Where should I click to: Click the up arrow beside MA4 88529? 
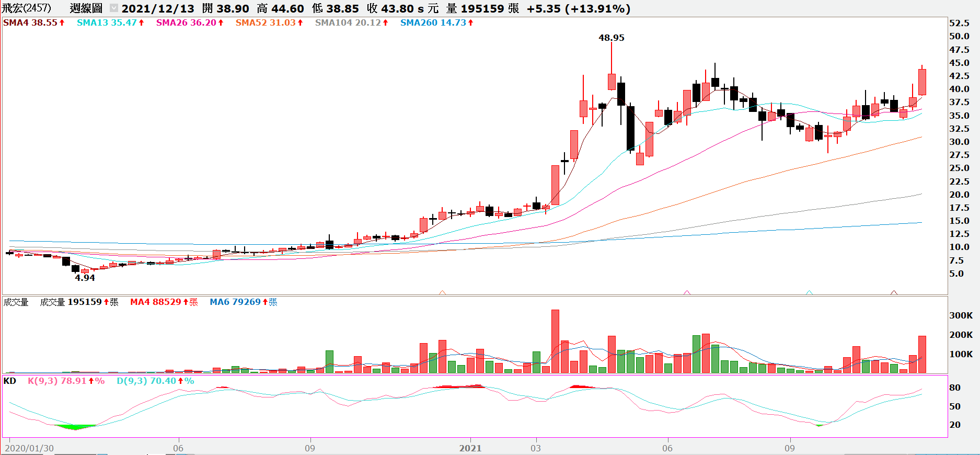[x=186, y=302]
